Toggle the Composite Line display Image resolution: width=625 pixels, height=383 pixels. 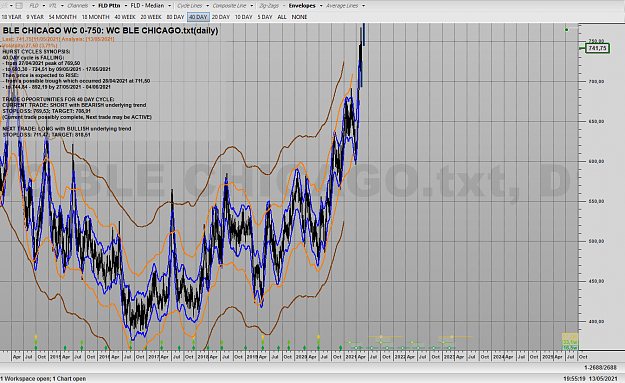pyautogui.click(x=229, y=6)
